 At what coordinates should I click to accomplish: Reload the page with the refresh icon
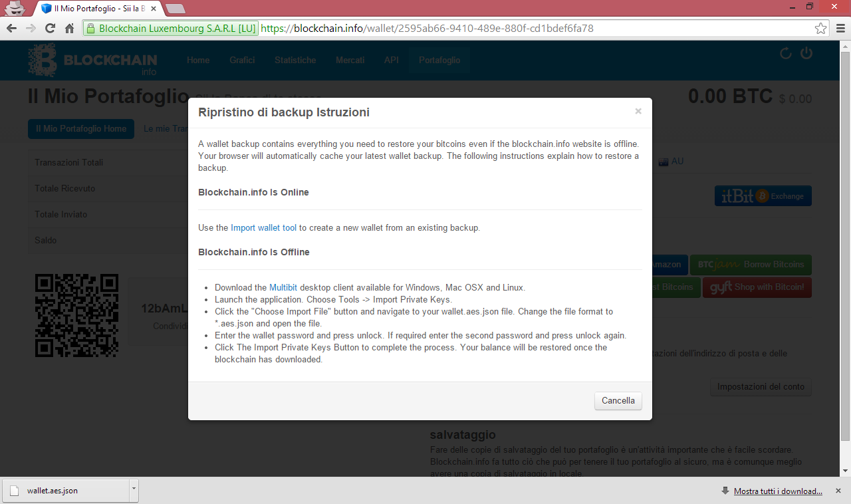[x=50, y=29]
